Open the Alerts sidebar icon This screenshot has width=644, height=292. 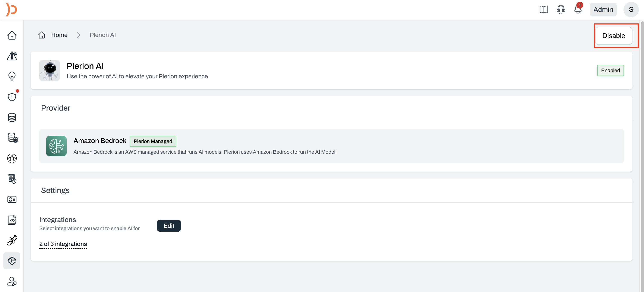point(12,56)
